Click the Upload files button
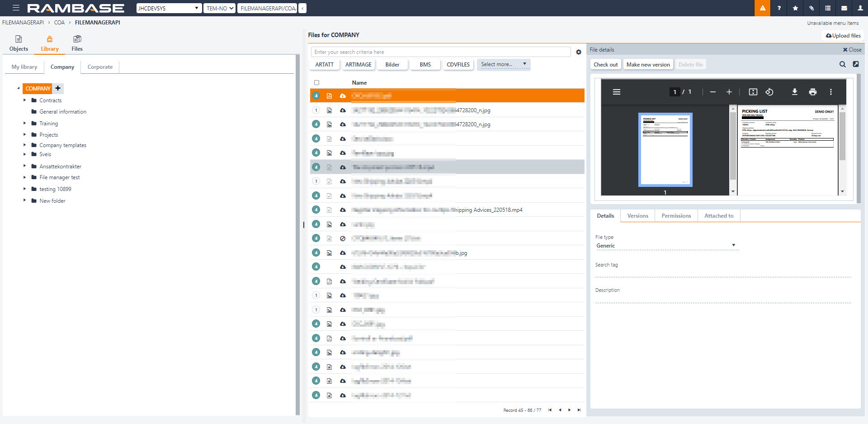 tap(843, 36)
